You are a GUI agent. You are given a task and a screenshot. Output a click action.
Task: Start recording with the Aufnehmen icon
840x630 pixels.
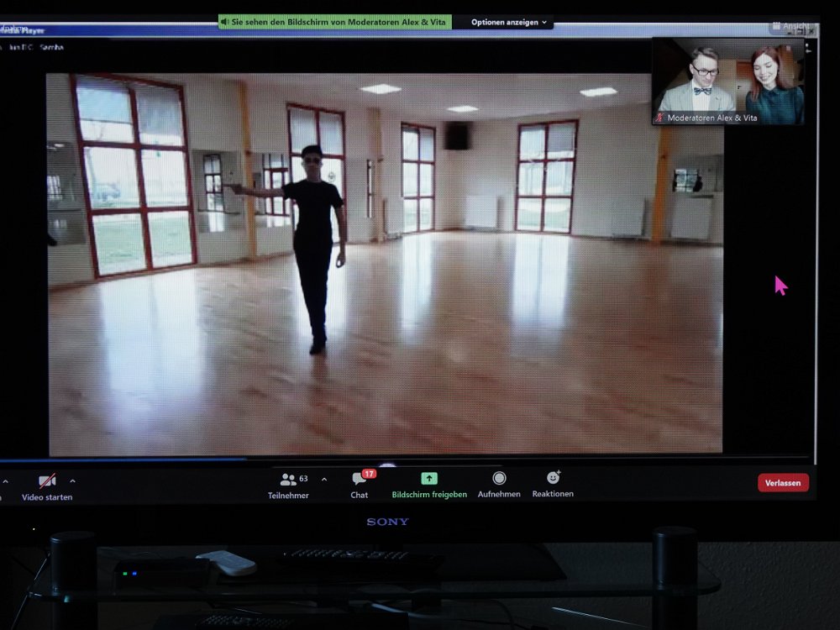(x=499, y=478)
